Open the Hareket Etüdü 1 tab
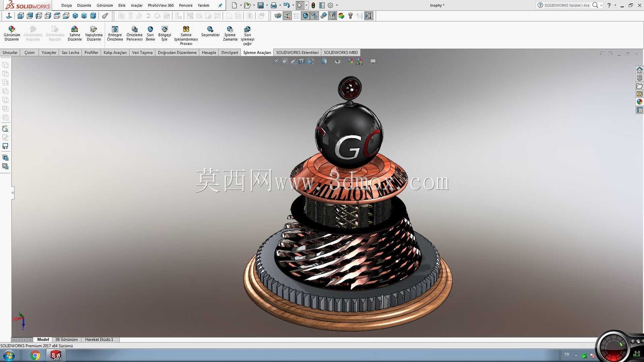The width and height of the screenshot is (644, 362). tap(99, 340)
